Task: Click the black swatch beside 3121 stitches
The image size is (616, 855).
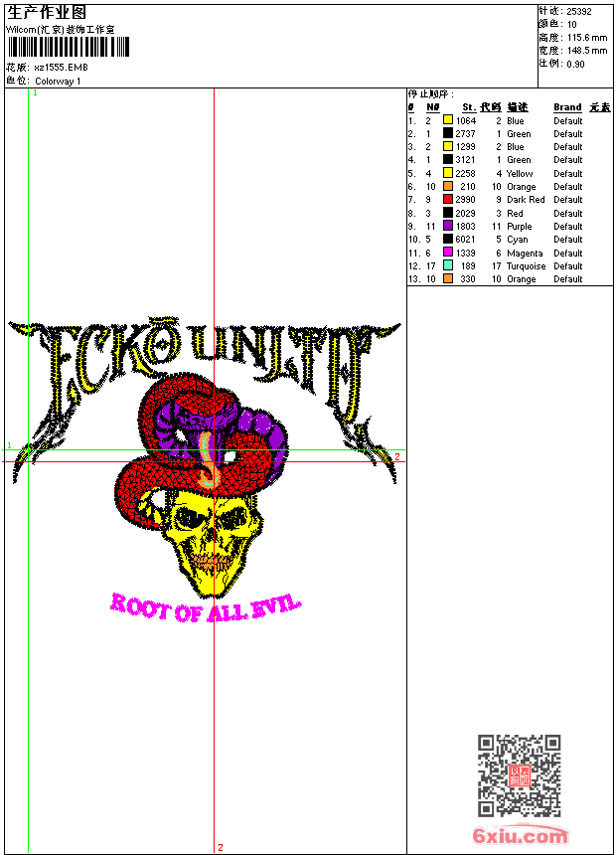Action: point(447,159)
